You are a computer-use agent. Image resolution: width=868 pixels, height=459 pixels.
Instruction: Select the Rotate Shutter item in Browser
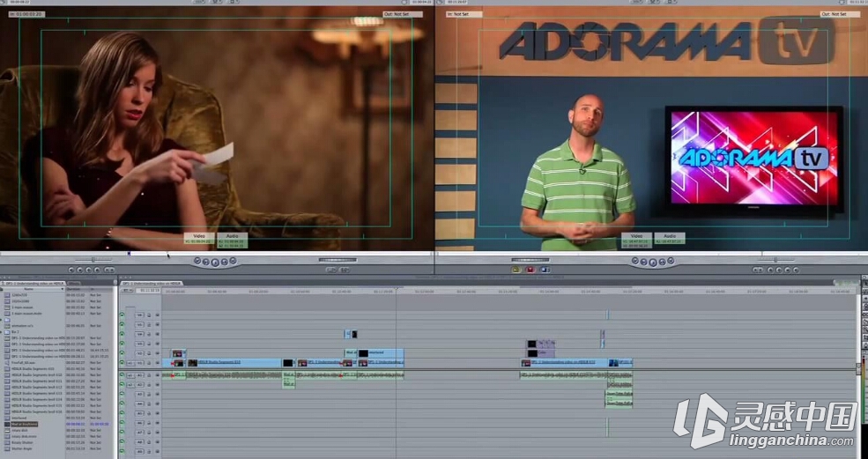[22, 442]
